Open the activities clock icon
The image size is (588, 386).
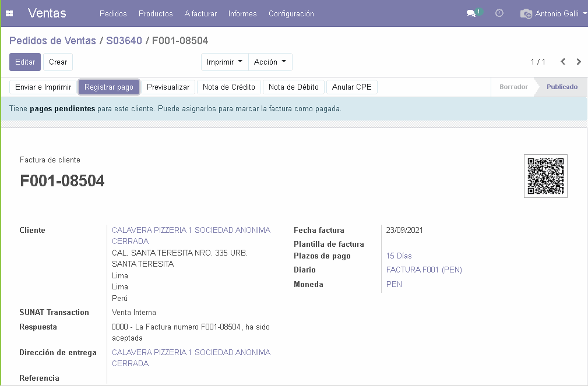click(499, 13)
